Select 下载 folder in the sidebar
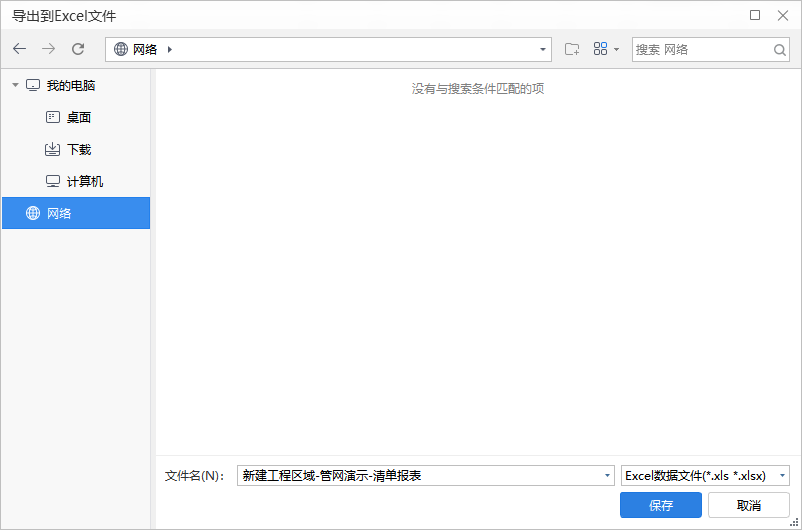 [x=78, y=150]
